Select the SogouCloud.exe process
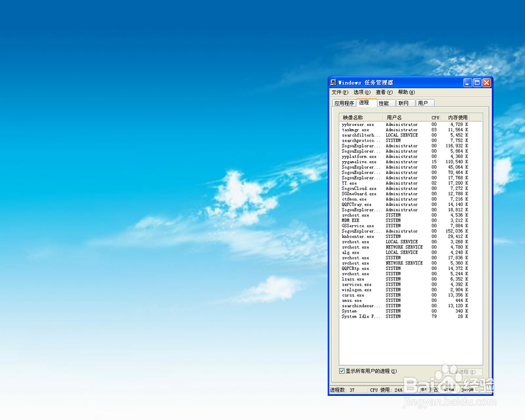This screenshot has height=420, width=525. 405,188
